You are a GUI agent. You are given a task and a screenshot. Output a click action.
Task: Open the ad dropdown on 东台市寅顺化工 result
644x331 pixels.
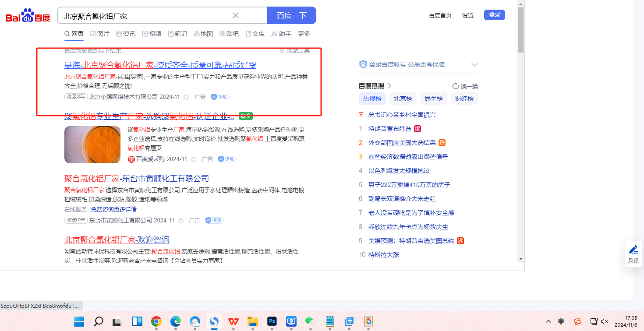pyautogui.click(x=180, y=221)
